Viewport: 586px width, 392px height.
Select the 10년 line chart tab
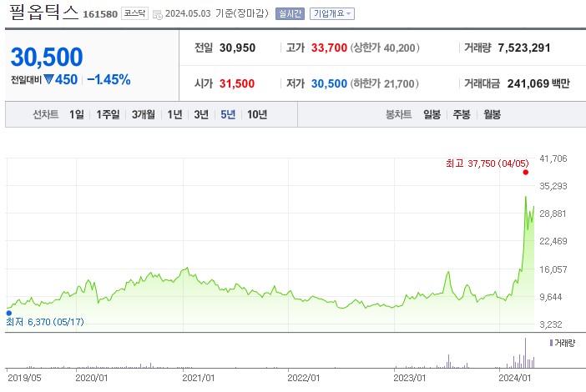click(x=257, y=114)
